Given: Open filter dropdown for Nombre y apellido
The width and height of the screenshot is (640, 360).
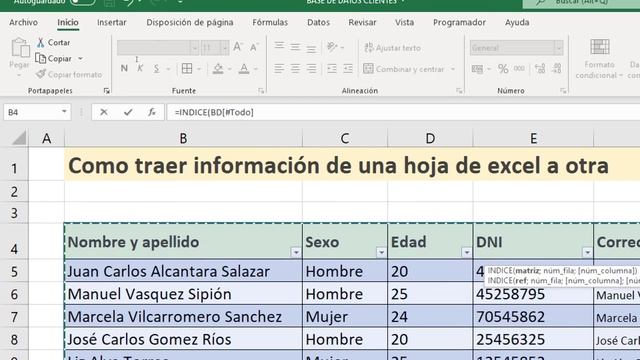Looking at the screenshot, I should click(x=296, y=253).
